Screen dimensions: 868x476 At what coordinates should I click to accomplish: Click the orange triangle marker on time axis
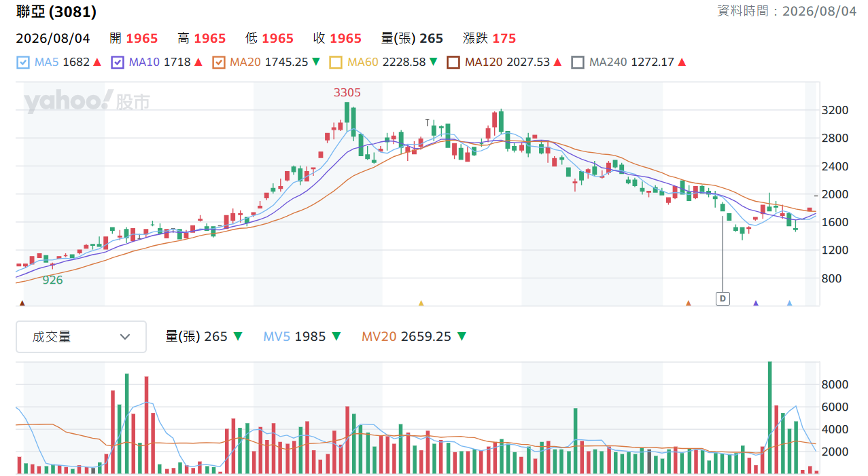click(x=688, y=303)
